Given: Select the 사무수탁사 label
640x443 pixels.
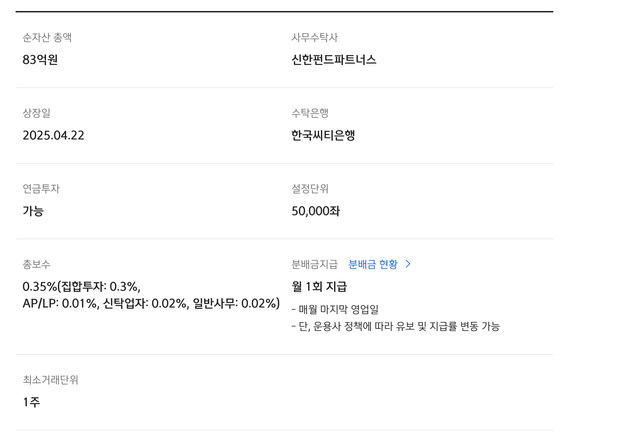Looking at the screenshot, I should click(x=314, y=38).
